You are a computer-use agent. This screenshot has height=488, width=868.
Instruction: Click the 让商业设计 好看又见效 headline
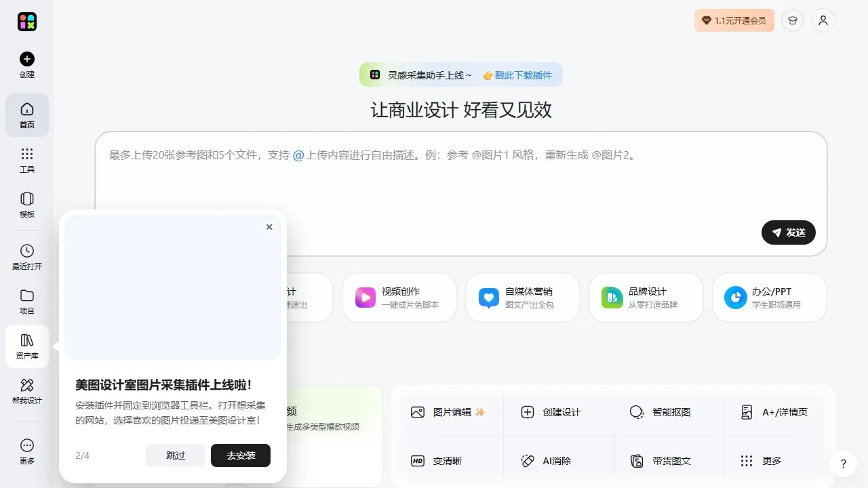click(461, 110)
